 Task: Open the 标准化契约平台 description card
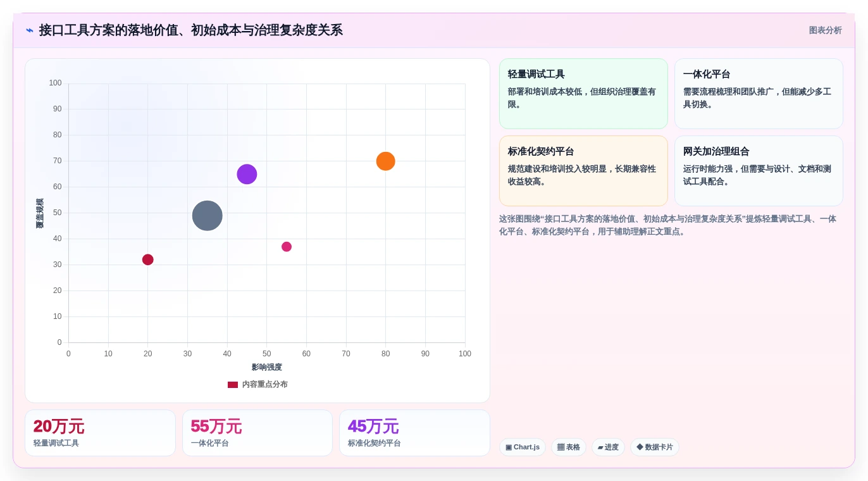point(583,171)
